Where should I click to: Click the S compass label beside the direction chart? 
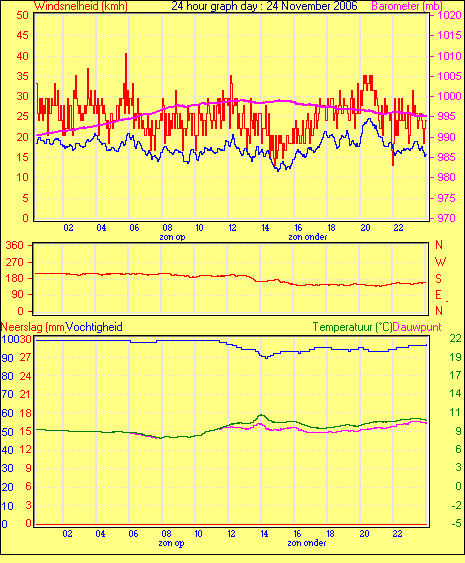pos(438,279)
